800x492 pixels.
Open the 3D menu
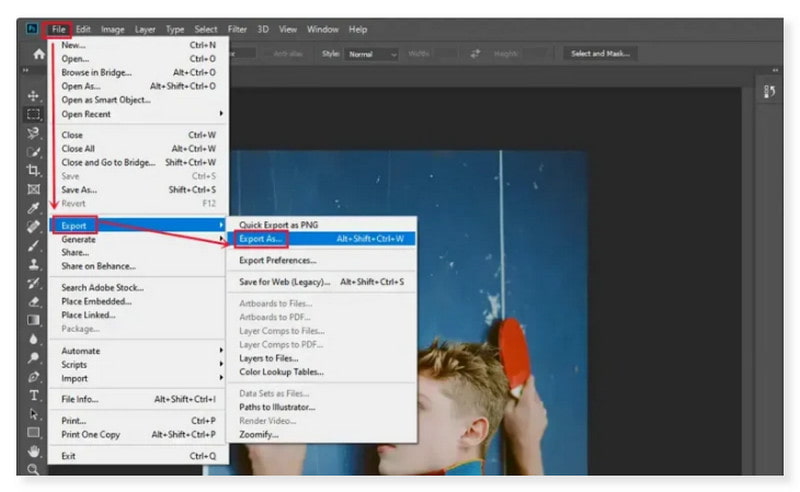263,29
